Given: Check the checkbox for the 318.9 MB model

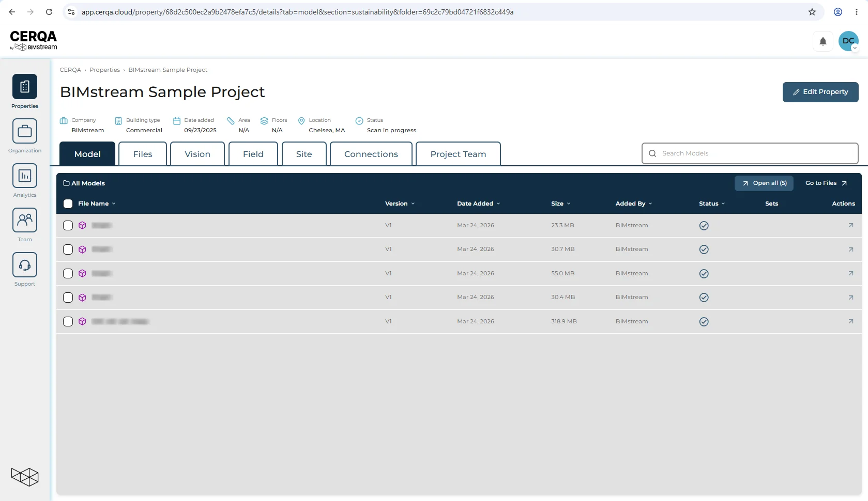Looking at the screenshot, I should 68,321.
